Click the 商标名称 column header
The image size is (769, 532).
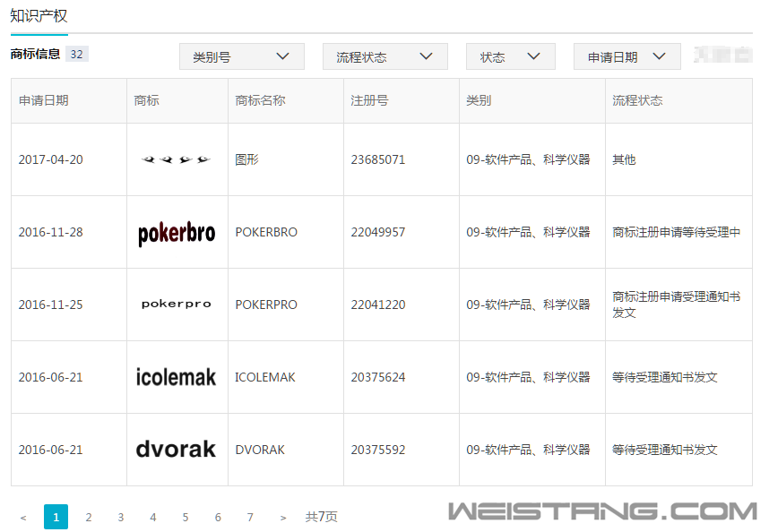(260, 100)
